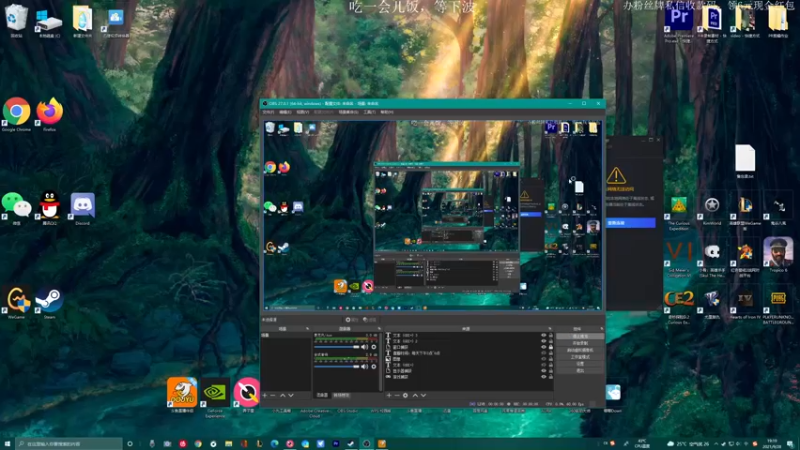Screen dimensions: 800x450
Task: Toggle lock on 窗口捕获 source
Action: pyautogui.click(x=551, y=347)
